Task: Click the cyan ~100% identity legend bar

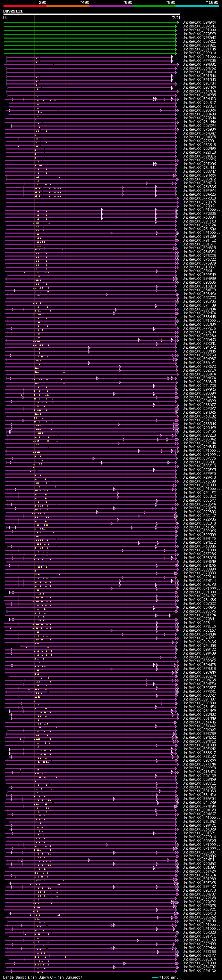Action: (197, 6)
